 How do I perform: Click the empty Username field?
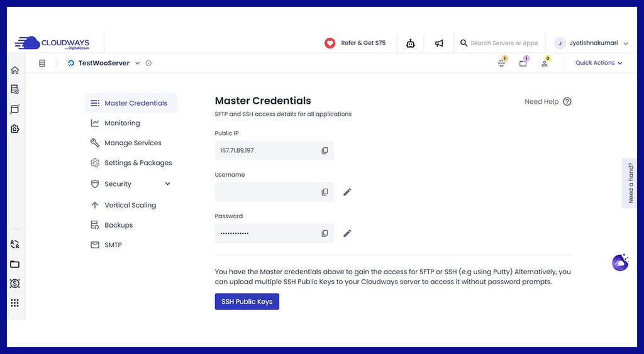pos(274,192)
